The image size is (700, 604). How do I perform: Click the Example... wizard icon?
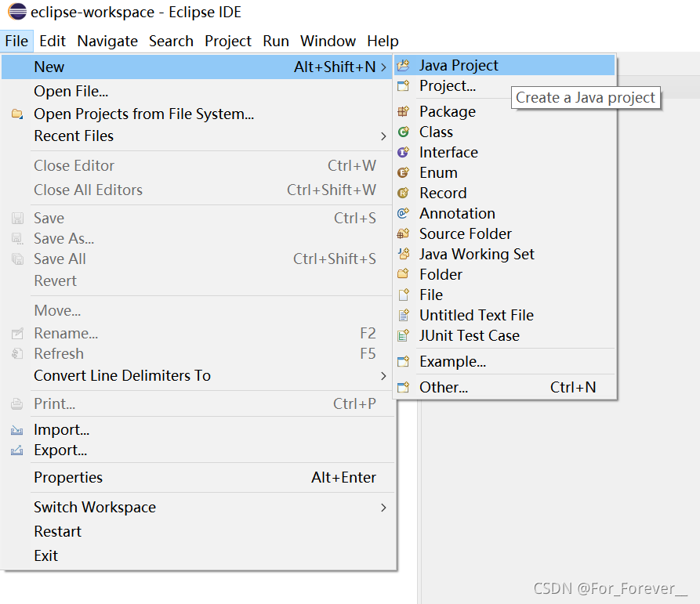(x=403, y=361)
